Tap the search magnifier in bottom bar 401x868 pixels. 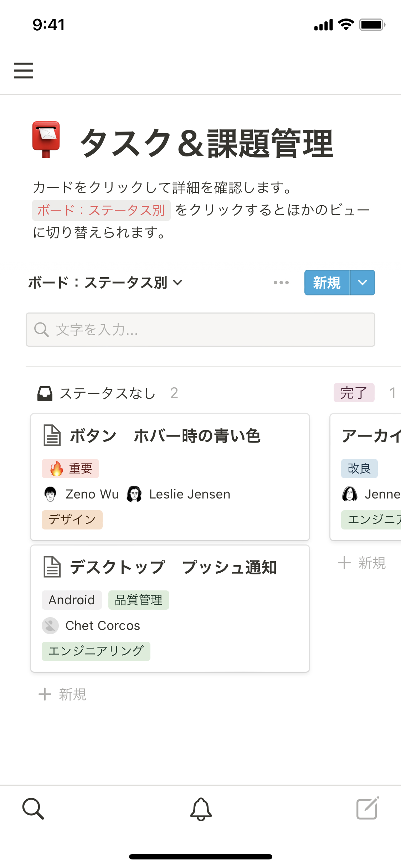tap(33, 808)
